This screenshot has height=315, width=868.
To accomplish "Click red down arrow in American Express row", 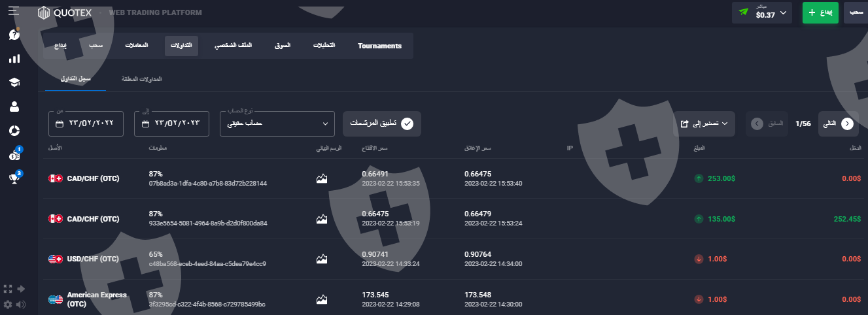I will pos(699,299).
